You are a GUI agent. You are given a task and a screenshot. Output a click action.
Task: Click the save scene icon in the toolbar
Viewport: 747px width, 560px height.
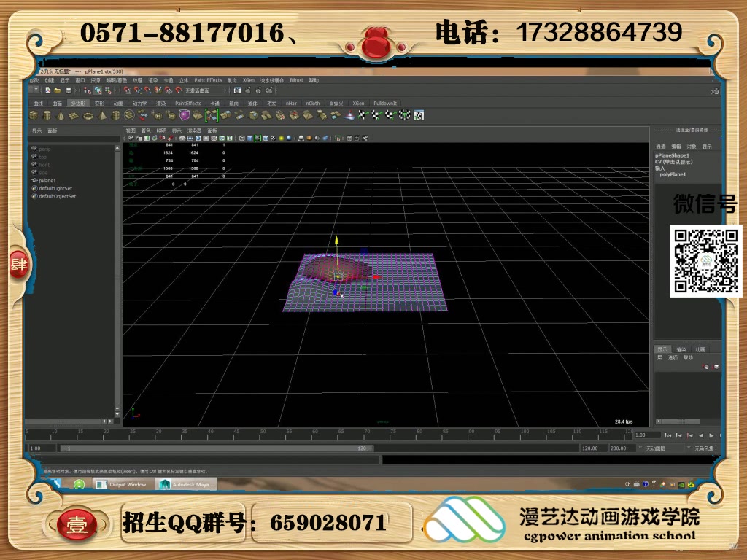(x=69, y=90)
